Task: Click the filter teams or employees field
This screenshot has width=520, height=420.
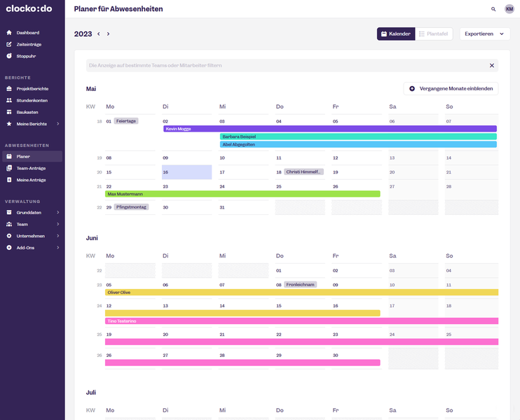Action: pyautogui.click(x=292, y=66)
